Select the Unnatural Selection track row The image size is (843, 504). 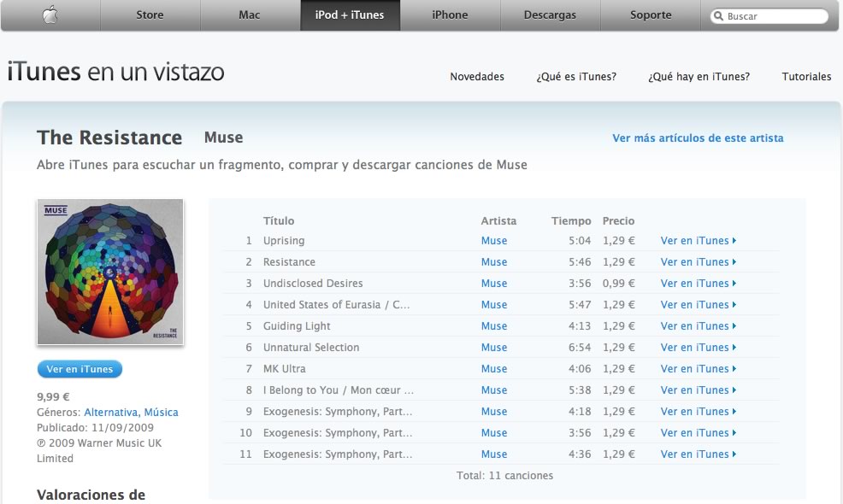click(x=501, y=348)
